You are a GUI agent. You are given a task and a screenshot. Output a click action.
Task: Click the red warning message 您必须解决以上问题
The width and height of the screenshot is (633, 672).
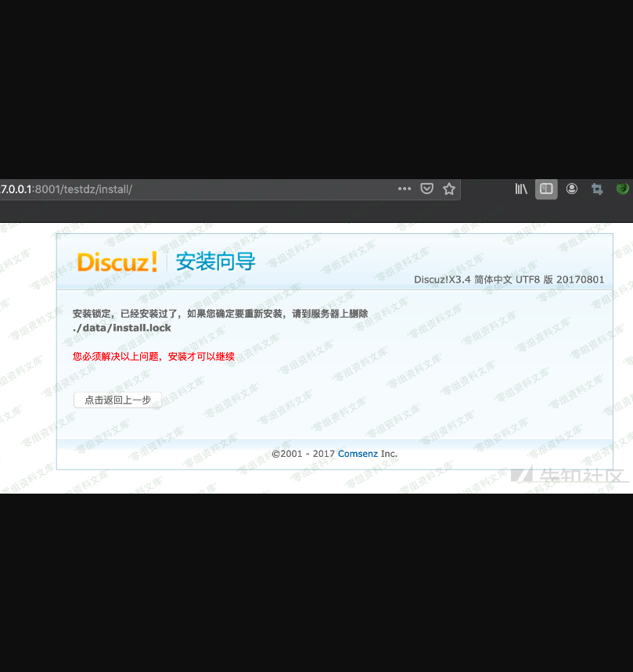tap(153, 356)
